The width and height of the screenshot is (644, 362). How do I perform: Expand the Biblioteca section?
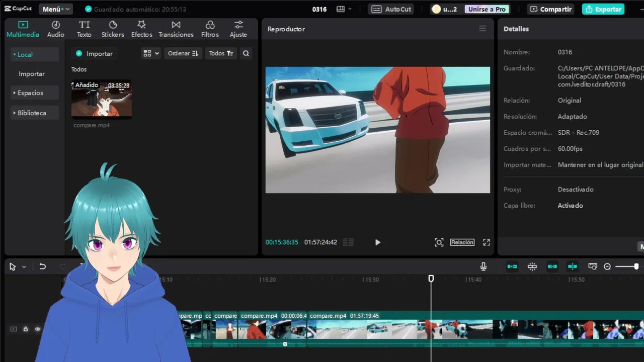pyautogui.click(x=34, y=113)
